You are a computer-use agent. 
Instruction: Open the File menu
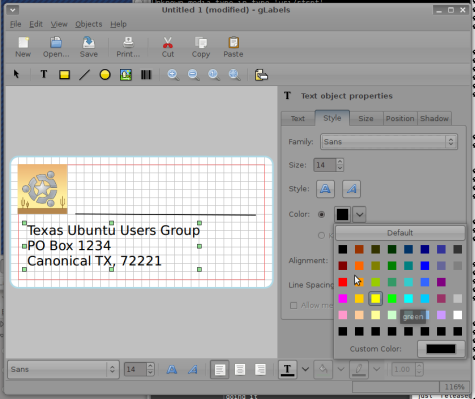pyautogui.click(x=15, y=24)
